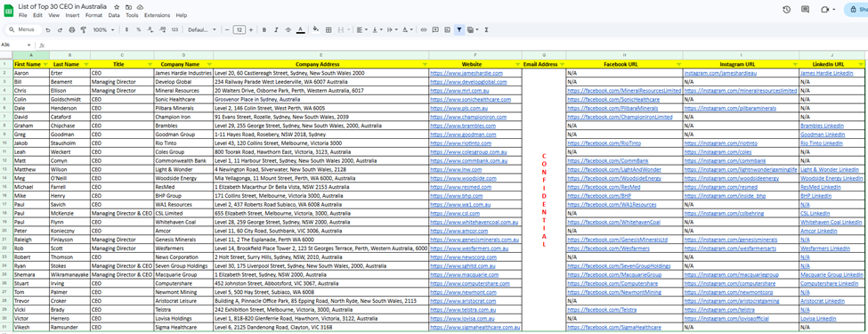Click the font size input box
Viewport: 868px width, 334px height.
(239, 29)
